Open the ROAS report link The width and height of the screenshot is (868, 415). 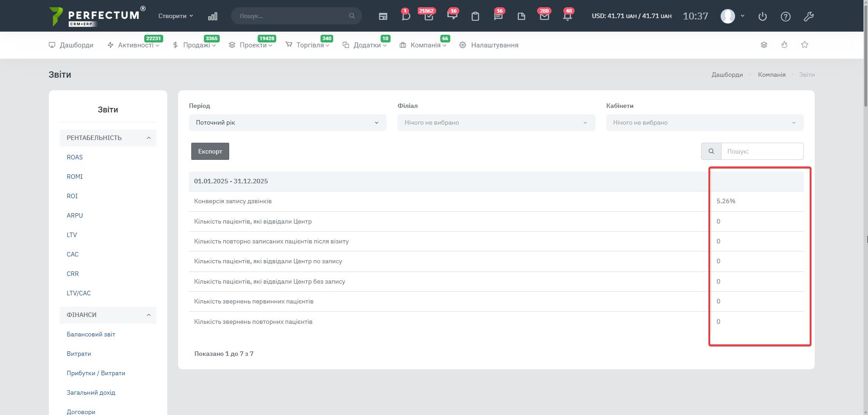click(75, 157)
